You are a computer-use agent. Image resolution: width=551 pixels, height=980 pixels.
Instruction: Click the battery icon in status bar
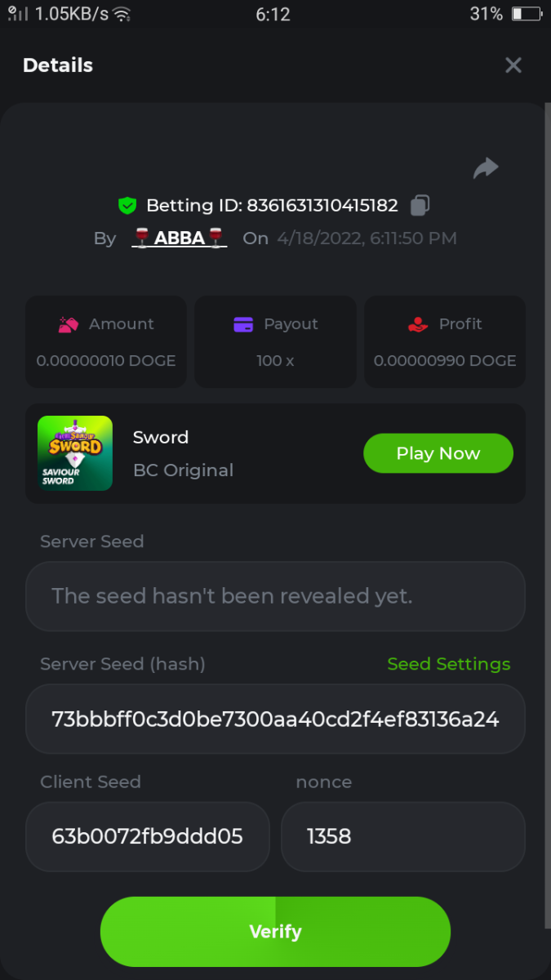click(526, 14)
